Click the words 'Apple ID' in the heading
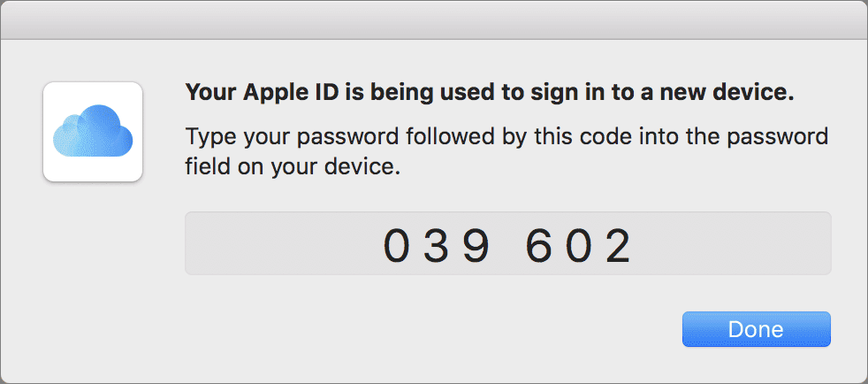Image resolution: width=868 pixels, height=384 pixels. 264,93
